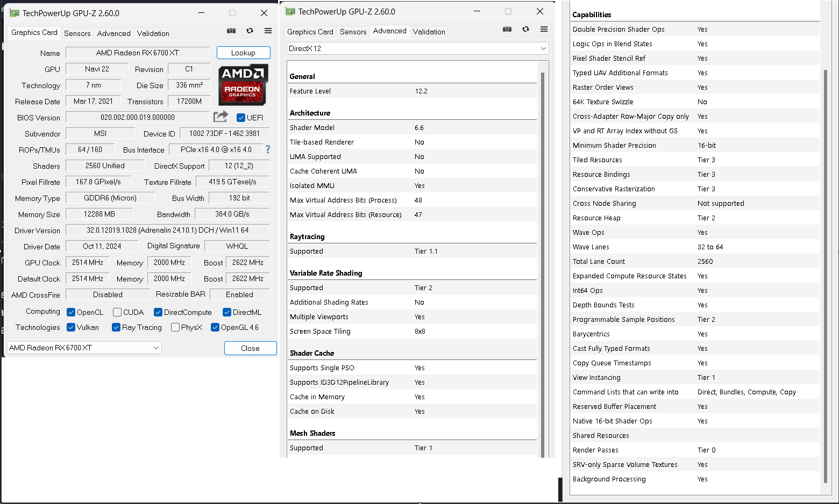The height and width of the screenshot is (504, 839).
Task: Click the Device ID field value
Action: pyautogui.click(x=225, y=133)
